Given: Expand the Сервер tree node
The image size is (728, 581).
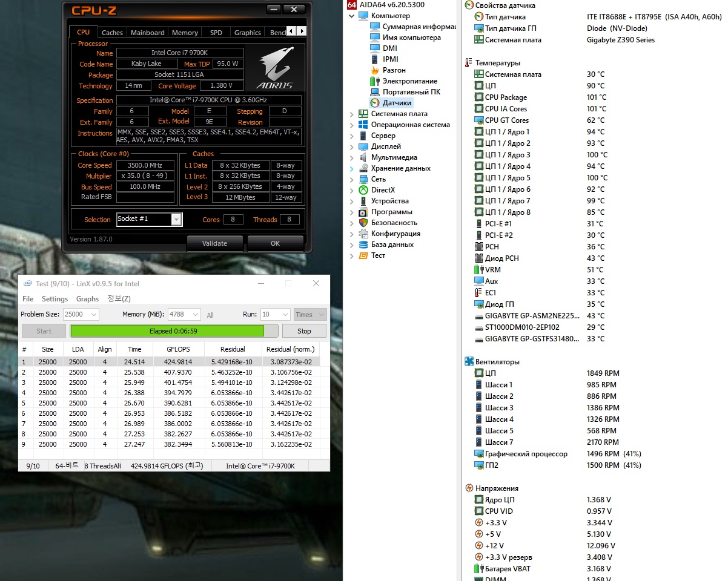Looking at the screenshot, I should pos(352,136).
